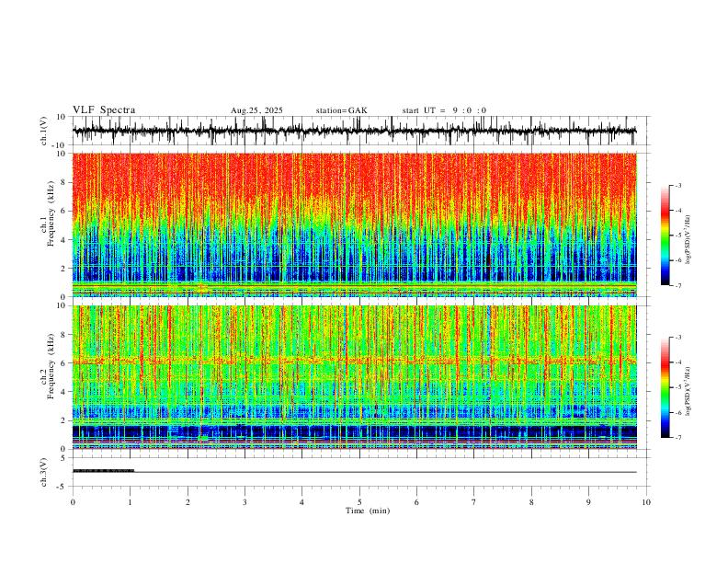
Task: Click the time axis tick label '0'
Action: (73, 502)
